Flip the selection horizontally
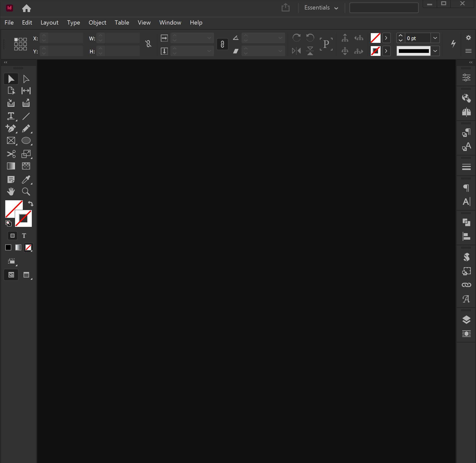Image resolution: width=476 pixels, height=463 pixels. pos(296,51)
